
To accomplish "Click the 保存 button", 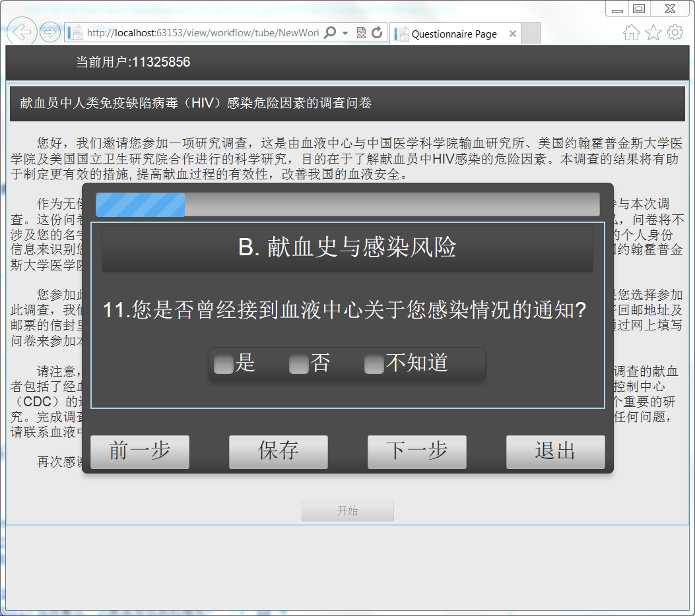I will coord(279,452).
